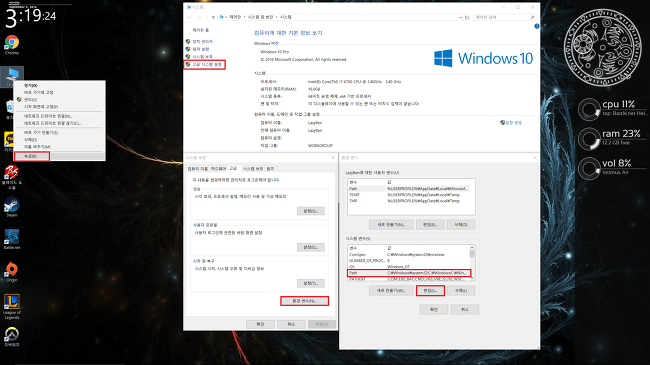Go back in the System window
The height and width of the screenshot is (365, 650).
(189, 17)
